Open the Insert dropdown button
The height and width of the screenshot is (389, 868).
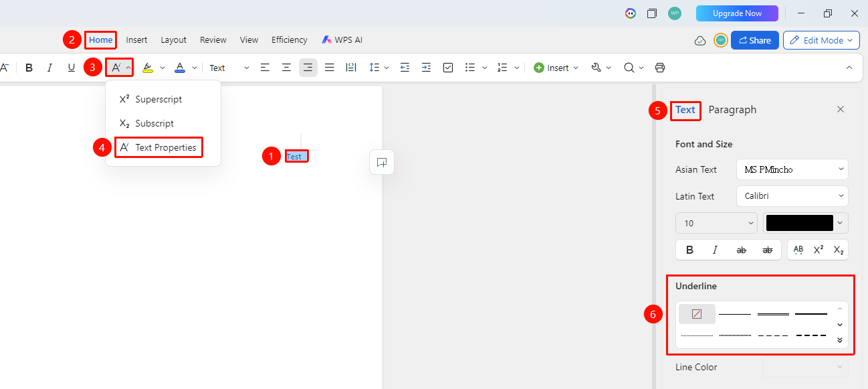pos(556,68)
